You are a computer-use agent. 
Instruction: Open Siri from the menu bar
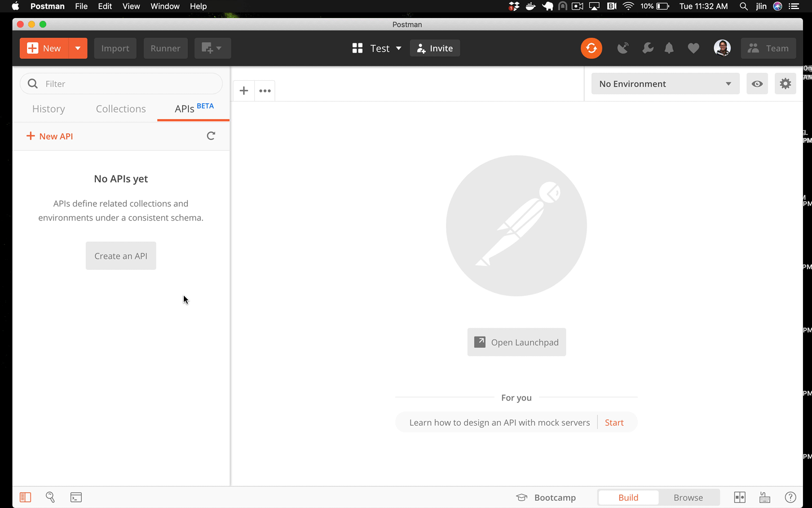tap(778, 6)
